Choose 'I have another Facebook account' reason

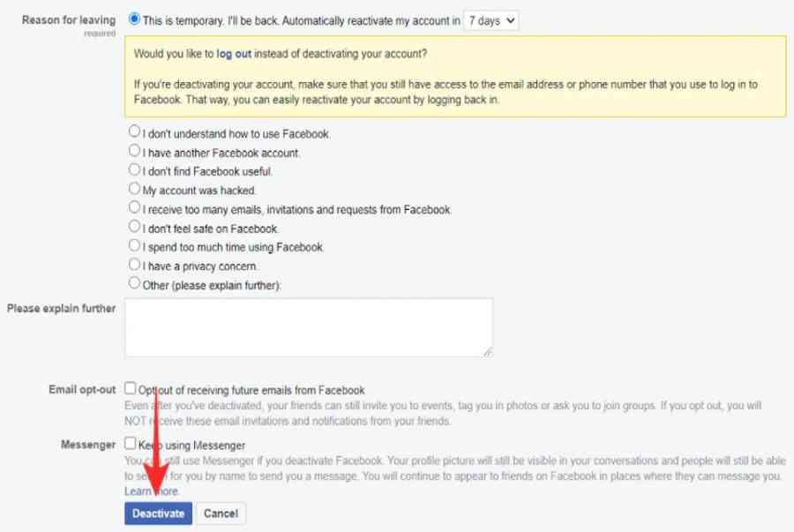coord(134,151)
